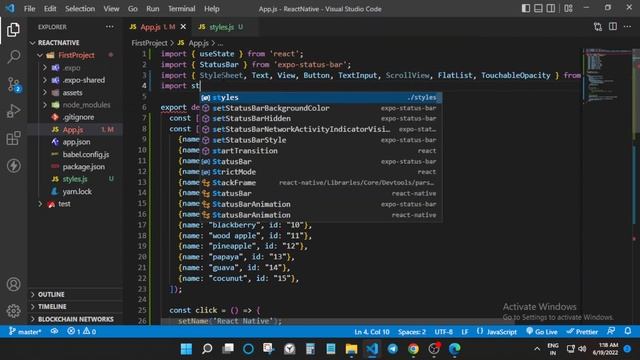
Task: Open the Explorer view in activity bar
Action: [x=13, y=30]
